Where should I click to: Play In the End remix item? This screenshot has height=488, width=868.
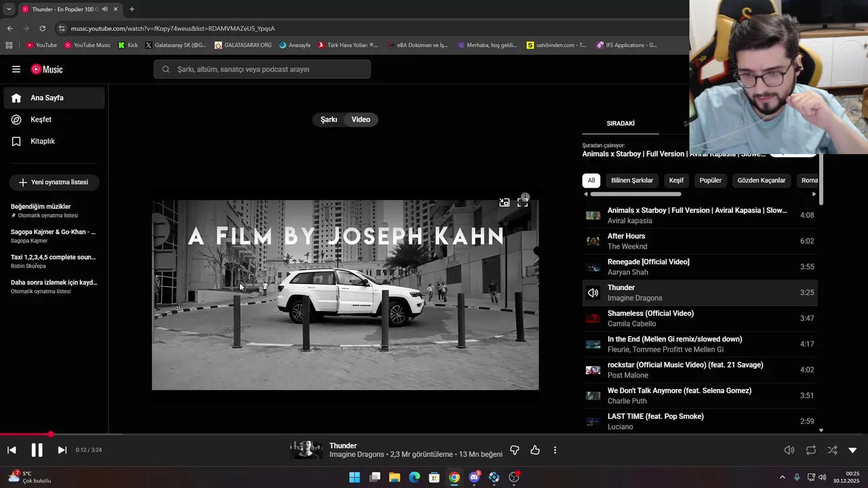click(x=700, y=344)
